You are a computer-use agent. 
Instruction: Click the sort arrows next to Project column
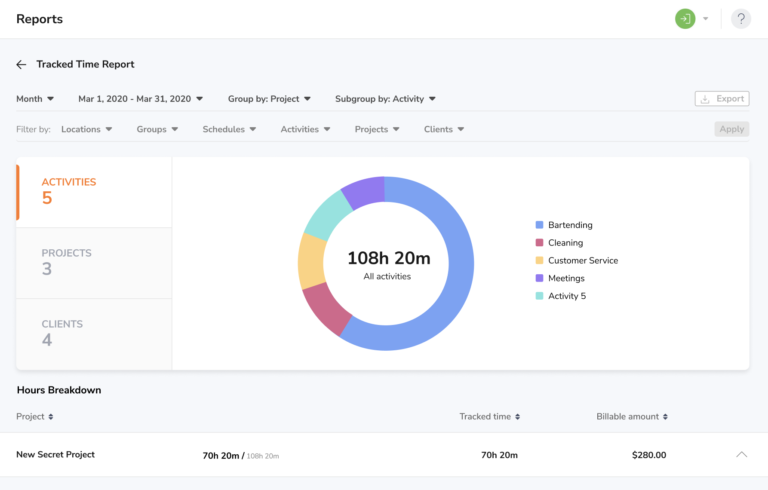pos(51,417)
